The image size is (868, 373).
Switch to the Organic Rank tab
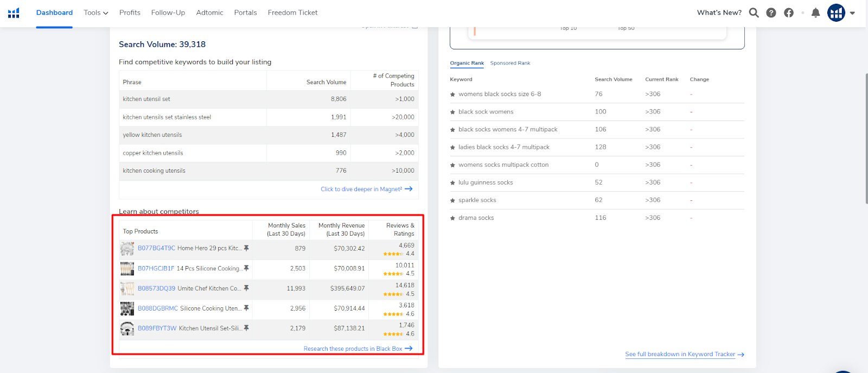(467, 63)
